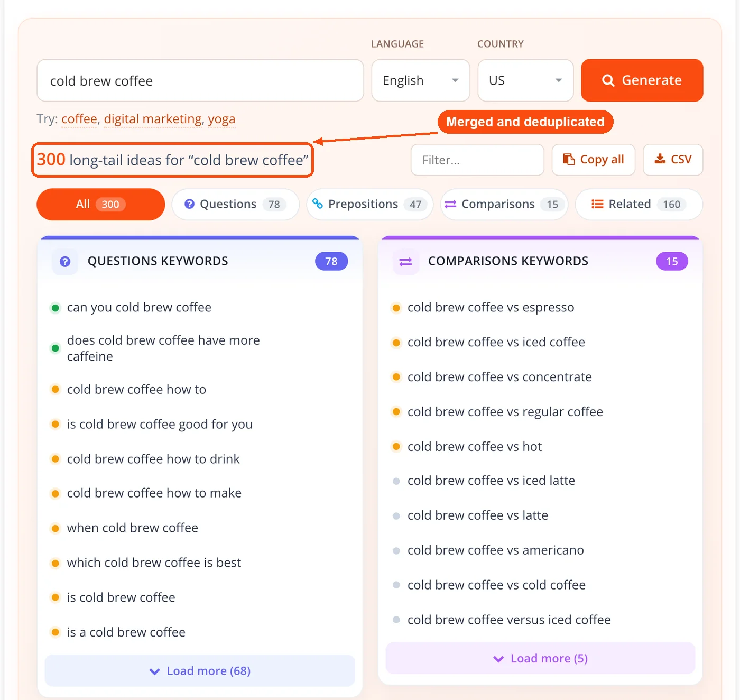
Task: Try the 'coffee' suggestion link
Action: pyautogui.click(x=79, y=119)
